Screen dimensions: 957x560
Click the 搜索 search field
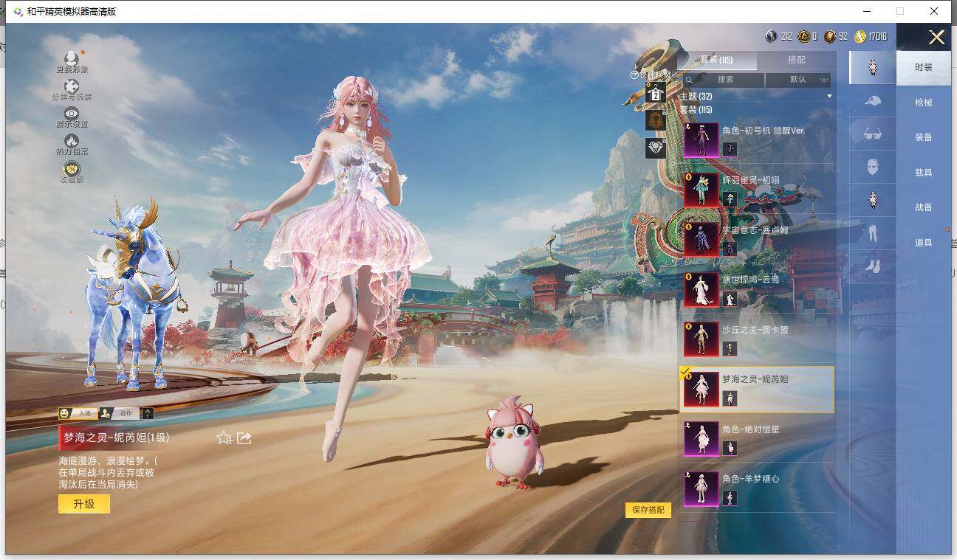pos(724,80)
